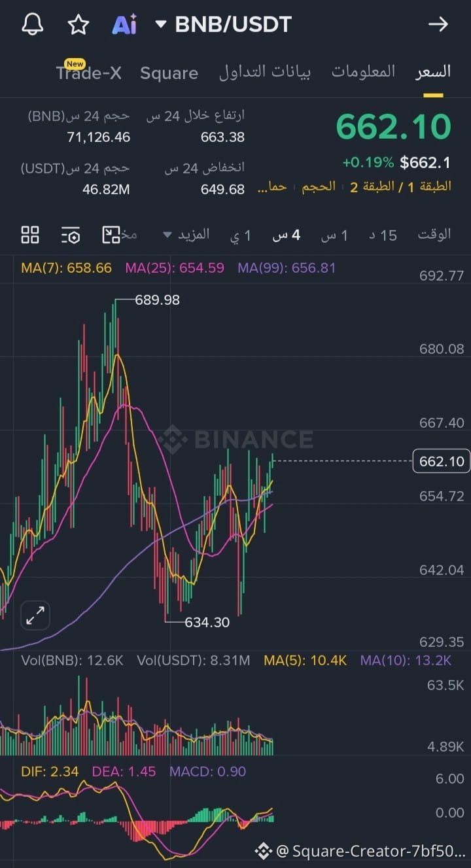Tap the MA(99): 656.81 indicator label
The width and height of the screenshot is (471, 868).
point(287,268)
